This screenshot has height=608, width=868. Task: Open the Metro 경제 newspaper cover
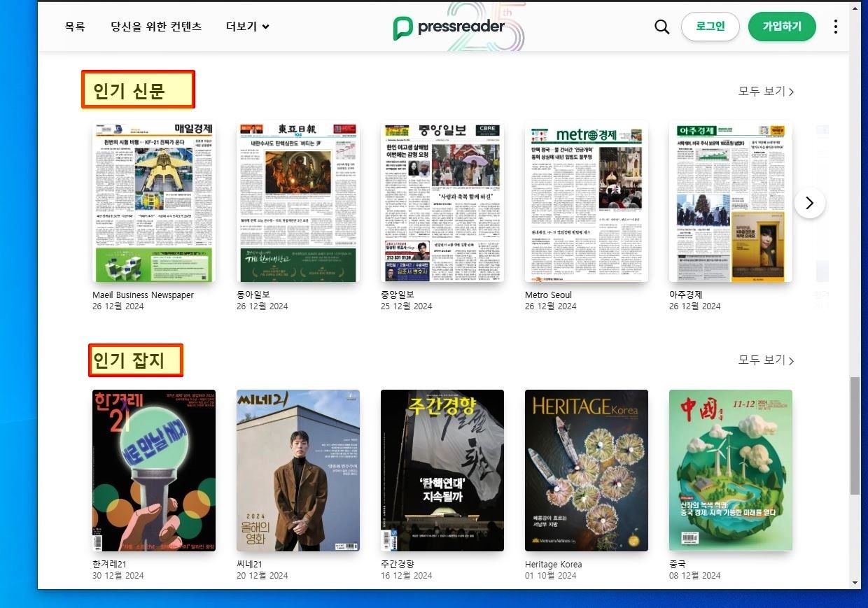pyautogui.click(x=587, y=202)
